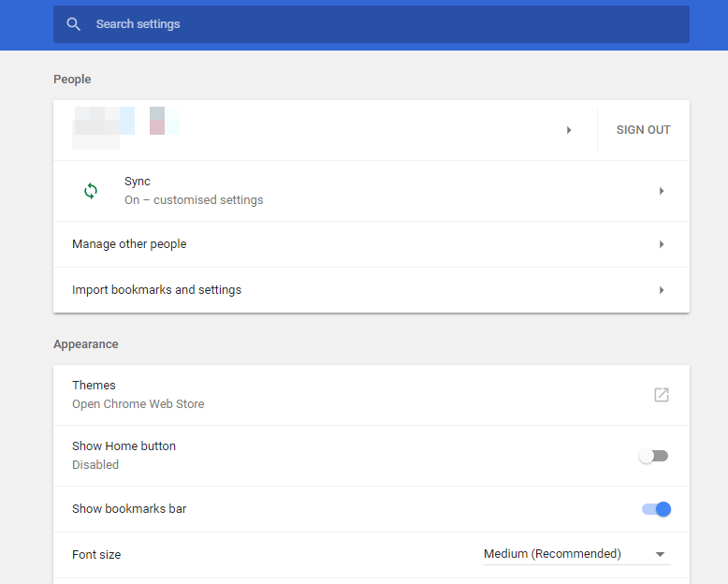This screenshot has width=728, height=584.
Task: Turn off the Show bookmarks bar toggle
Action: [657, 509]
